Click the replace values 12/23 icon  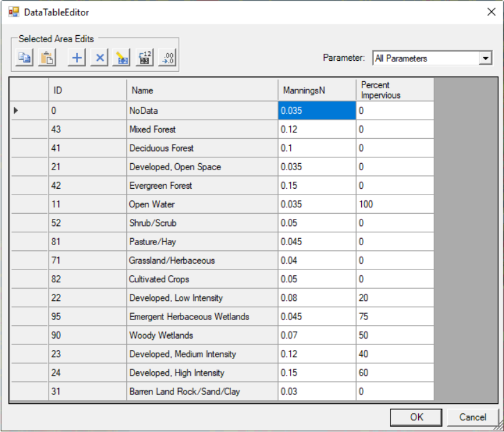point(145,58)
